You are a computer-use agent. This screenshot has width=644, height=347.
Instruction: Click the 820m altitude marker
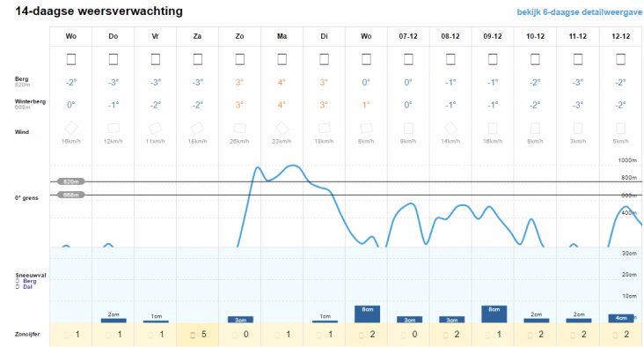pyautogui.click(x=71, y=181)
